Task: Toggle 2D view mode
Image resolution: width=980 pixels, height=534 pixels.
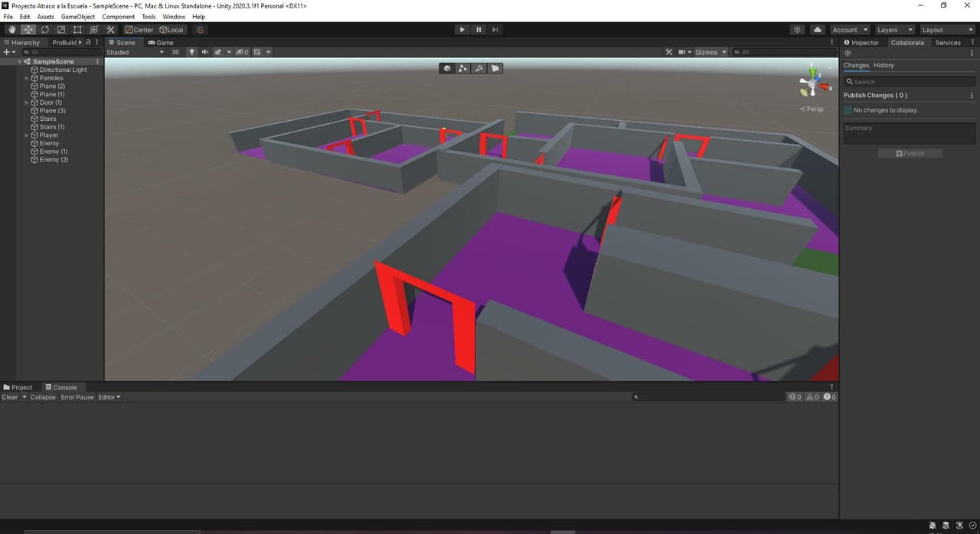Action: pyautogui.click(x=175, y=52)
